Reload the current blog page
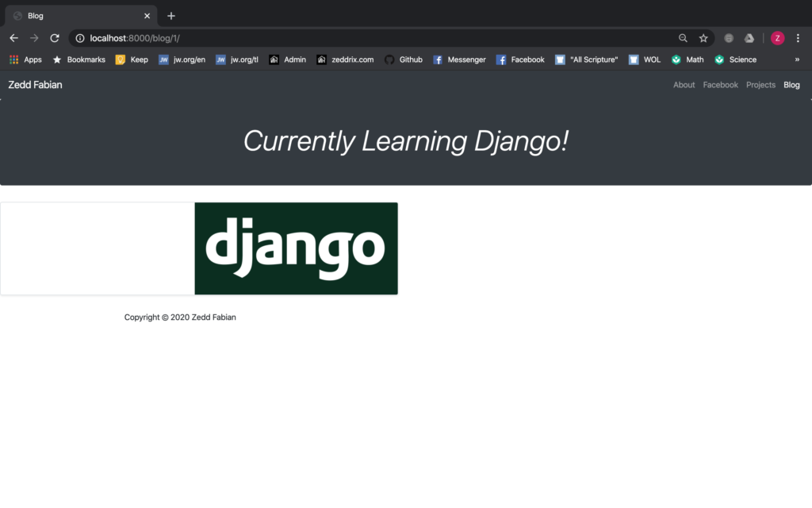The width and height of the screenshot is (812, 508). coord(55,38)
